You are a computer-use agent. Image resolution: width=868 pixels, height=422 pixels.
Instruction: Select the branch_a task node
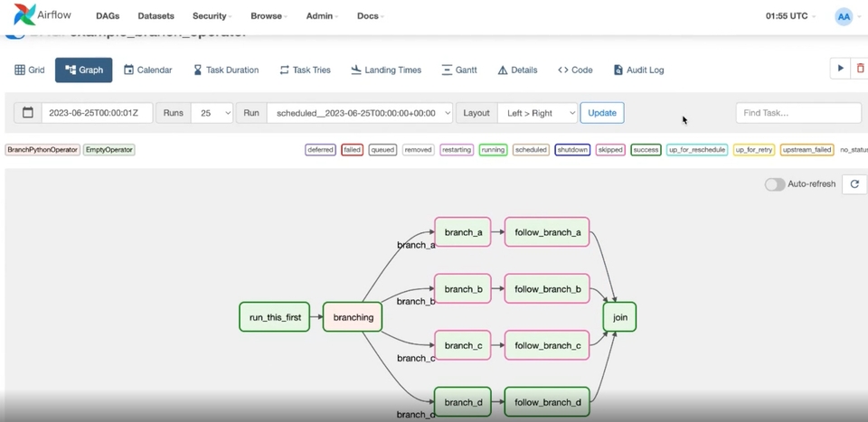pos(463,231)
